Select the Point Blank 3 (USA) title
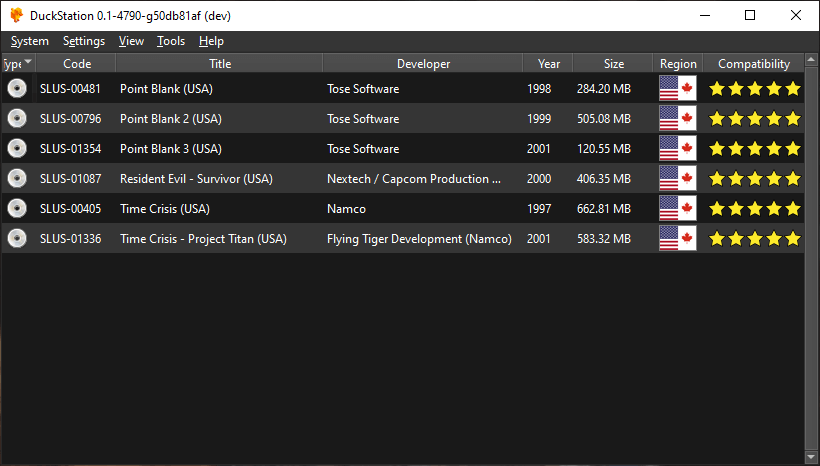 coord(171,149)
